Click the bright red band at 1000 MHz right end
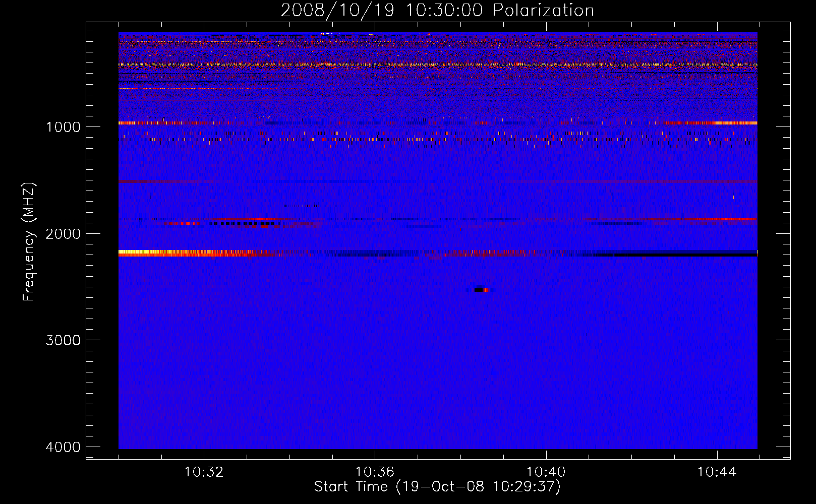816x504 pixels. (x=710, y=123)
